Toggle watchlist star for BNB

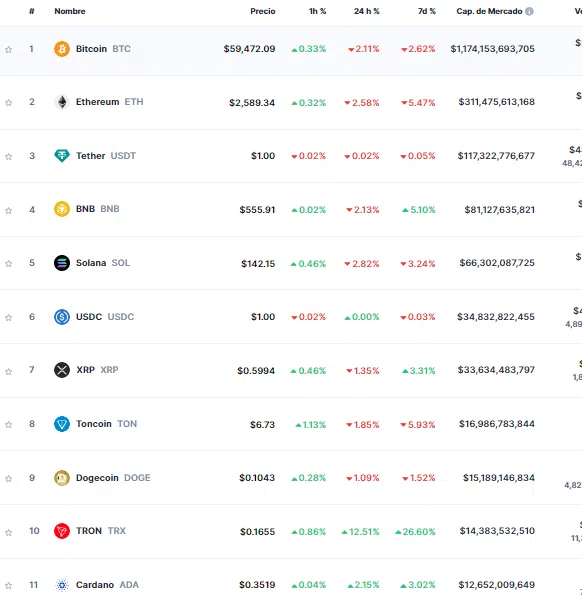[x=8, y=210]
